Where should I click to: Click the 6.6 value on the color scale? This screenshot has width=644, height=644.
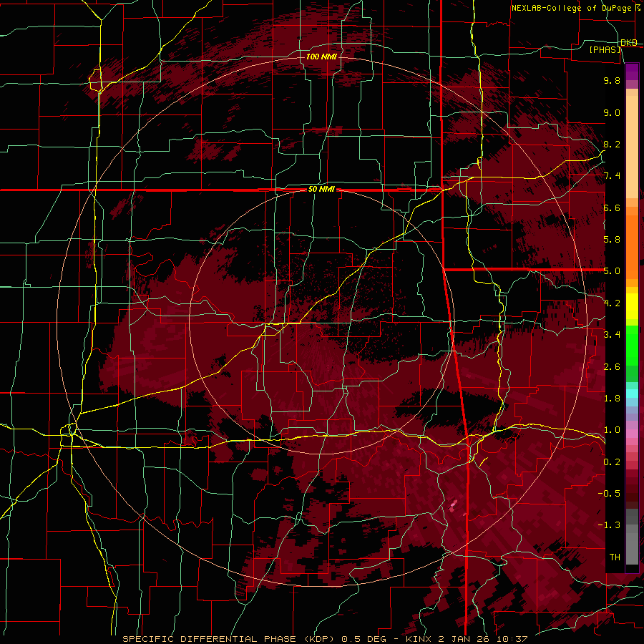pyautogui.click(x=612, y=208)
